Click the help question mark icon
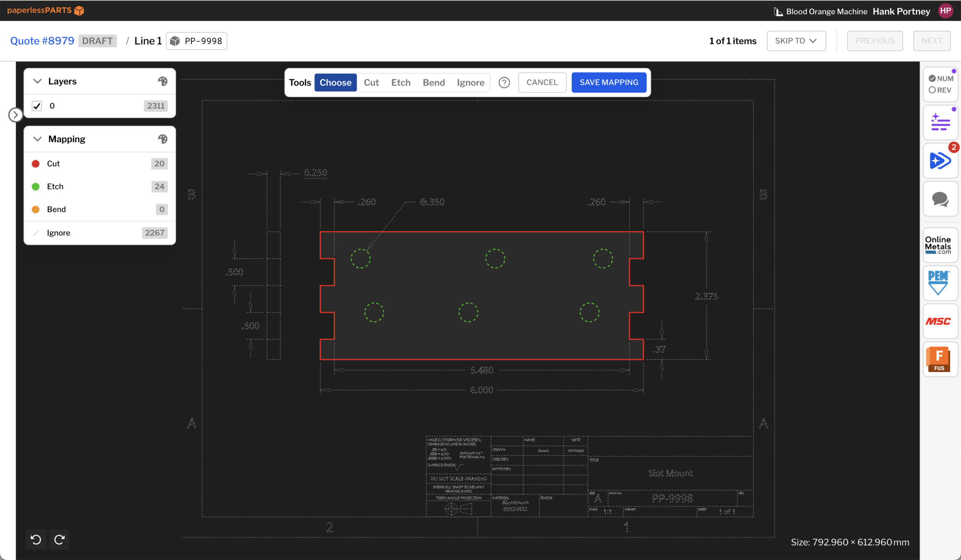 tap(504, 83)
